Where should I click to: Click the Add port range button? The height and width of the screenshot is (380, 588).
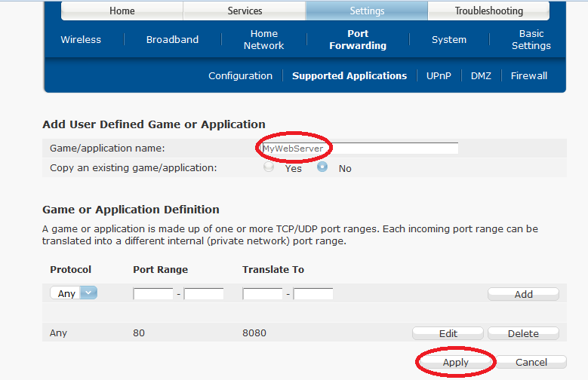(x=523, y=294)
